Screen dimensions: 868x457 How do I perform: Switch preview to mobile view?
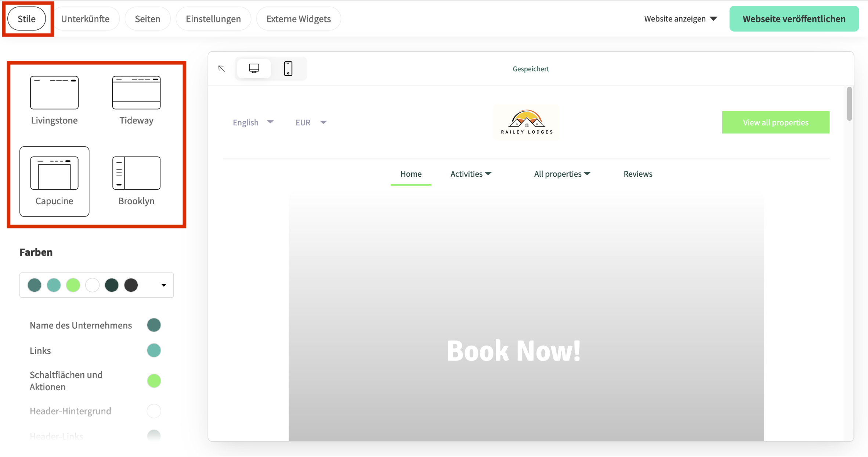[288, 68]
